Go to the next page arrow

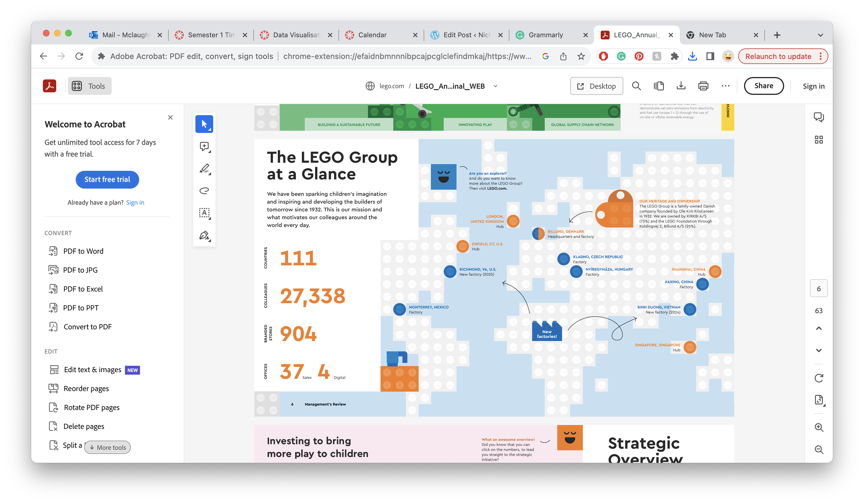pyautogui.click(x=819, y=350)
